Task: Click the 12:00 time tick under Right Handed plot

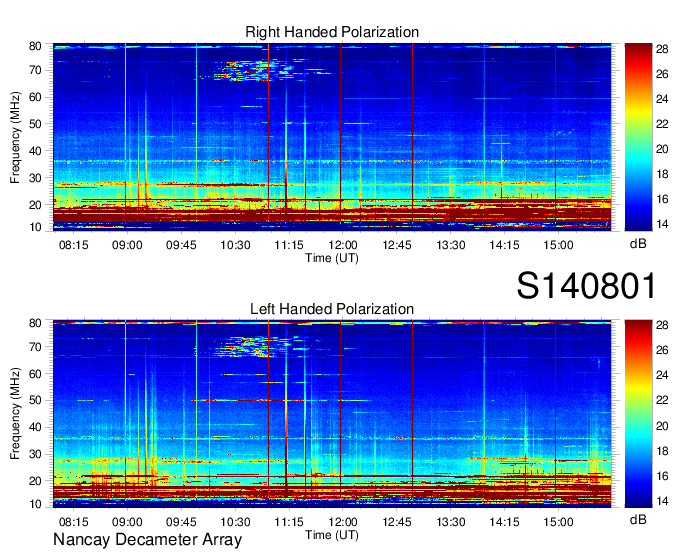Action: click(343, 245)
